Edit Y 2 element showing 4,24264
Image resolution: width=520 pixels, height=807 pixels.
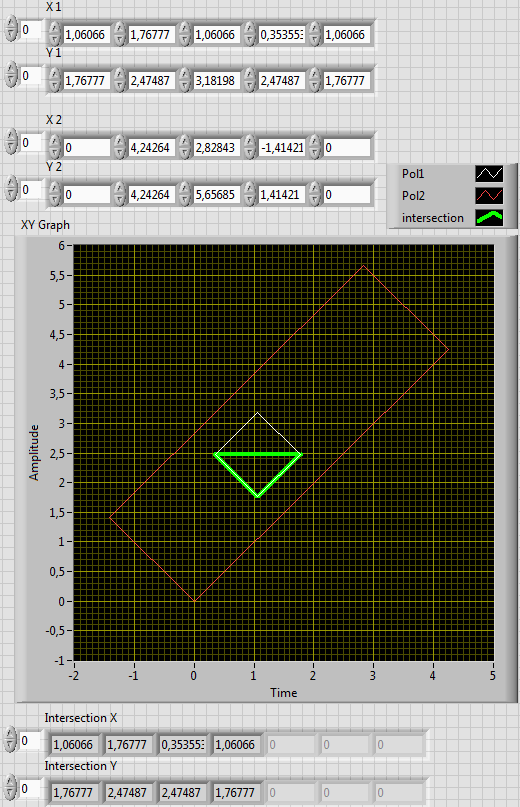click(151, 195)
